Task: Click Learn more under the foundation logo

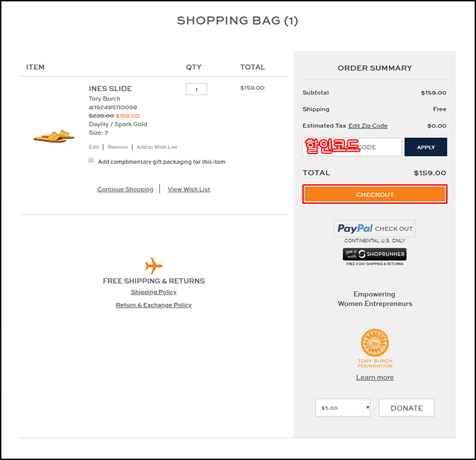Action: click(375, 377)
